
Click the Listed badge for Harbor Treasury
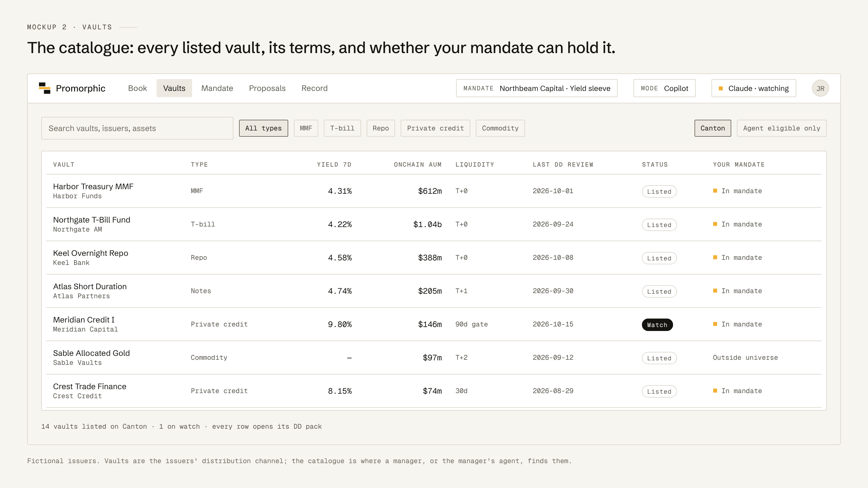(659, 192)
